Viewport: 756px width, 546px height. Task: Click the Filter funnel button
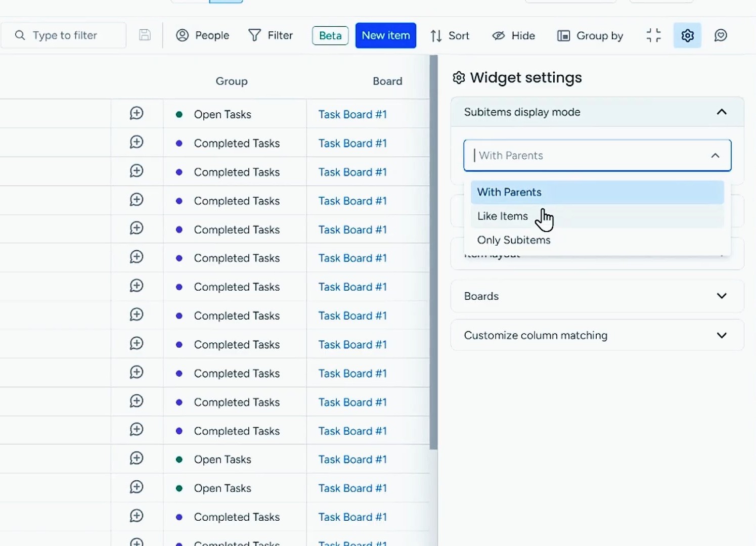(271, 35)
